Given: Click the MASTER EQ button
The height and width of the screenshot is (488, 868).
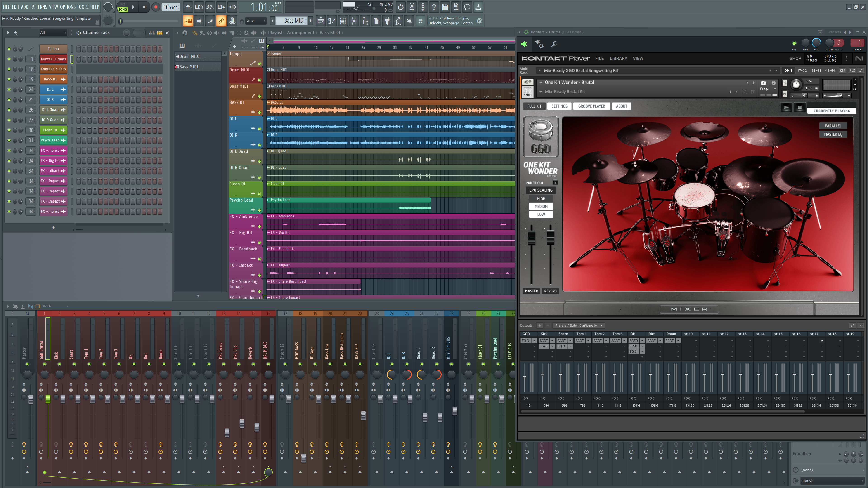Looking at the screenshot, I should click(x=833, y=134).
